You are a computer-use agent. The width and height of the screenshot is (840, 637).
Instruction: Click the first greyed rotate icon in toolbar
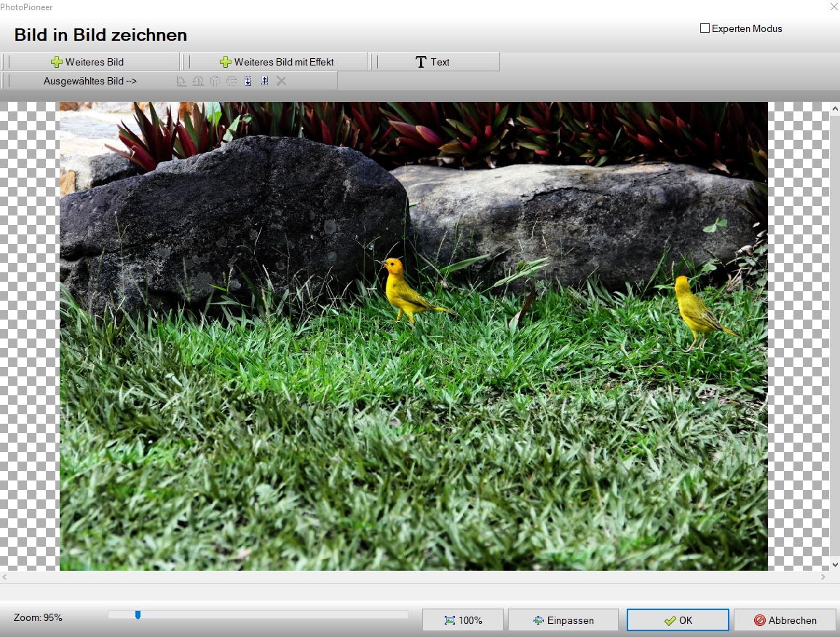(182, 81)
